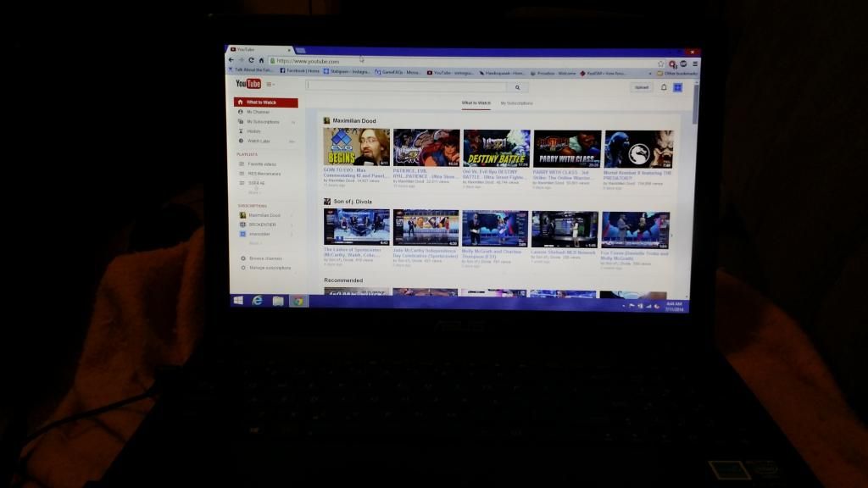The width and height of the screenshot is (868, 488).
Task: Select What to Watch in sidebar
Action: pos(265,103)
